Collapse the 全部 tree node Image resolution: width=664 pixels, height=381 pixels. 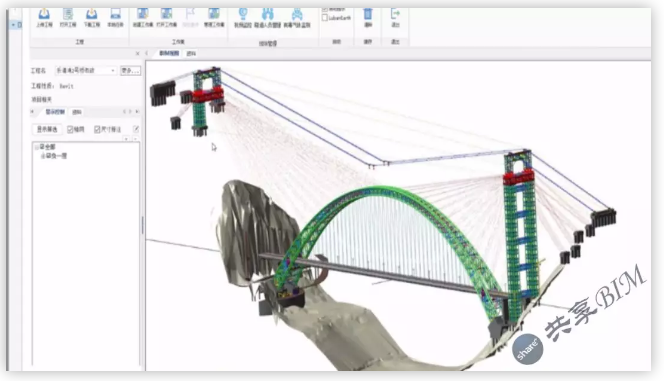(37, 147)
